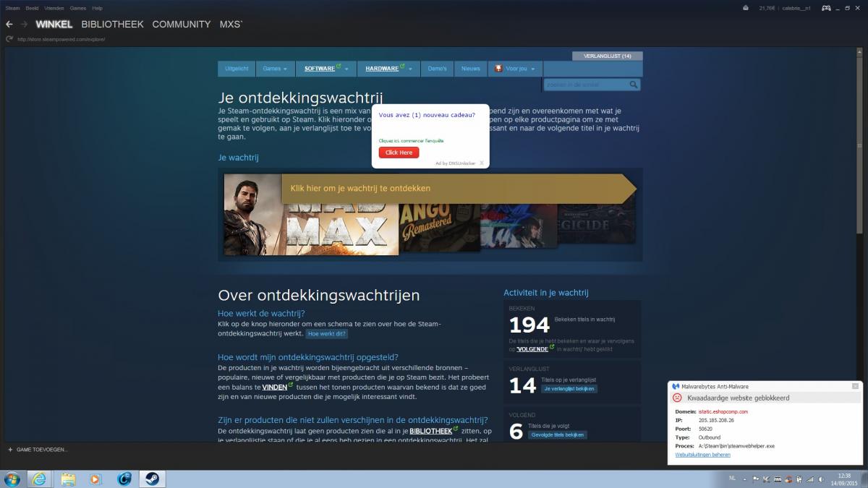Click the Voor jou avatar icon
Viewport: 868px width, 488px height.
click(x=498, y=69)
